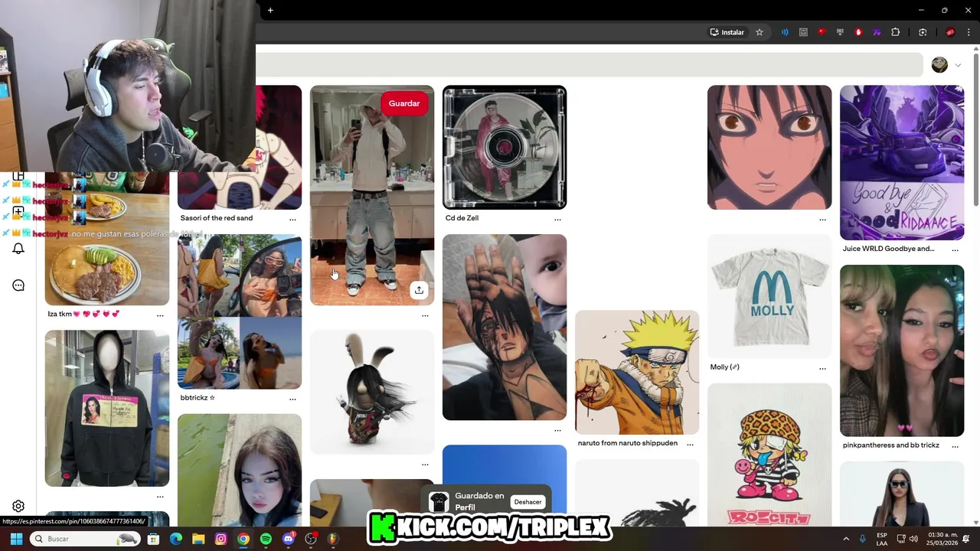This screenshot has width=980, height=551.
Task: Open the Chrome extensions puzzle icon
Action: 895,32
